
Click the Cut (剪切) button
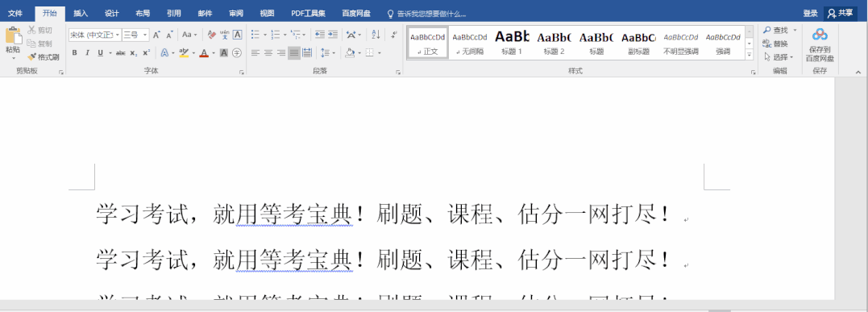pyautogui.click(x=39, y=30)
